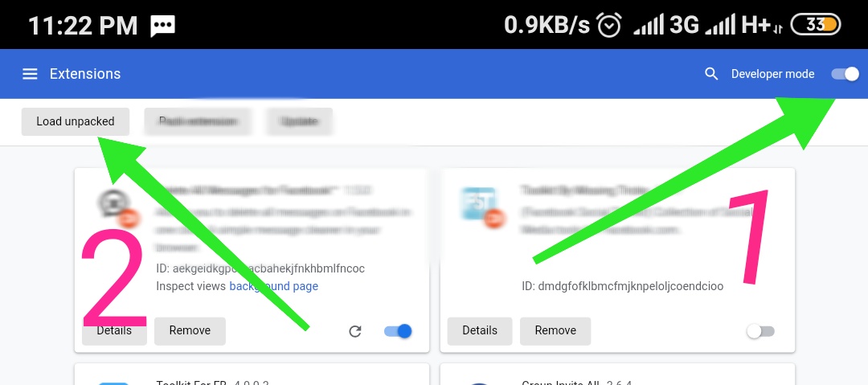Tap the alarm clock status icon
868x385 pixels.
tap(609, 26)
